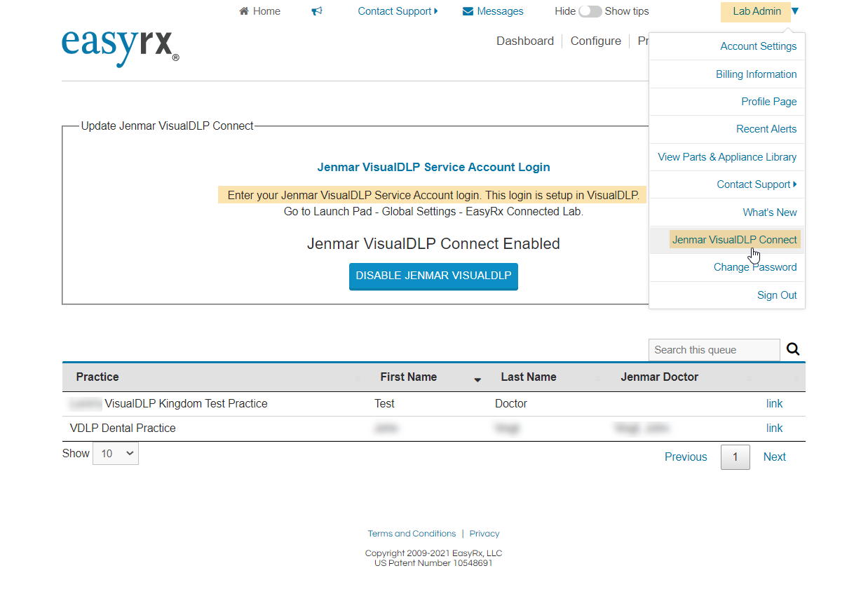Viewport: 868px width, 594px height.
Task: Click the VDLP Dental Practice cell
Action: [123, 428]
